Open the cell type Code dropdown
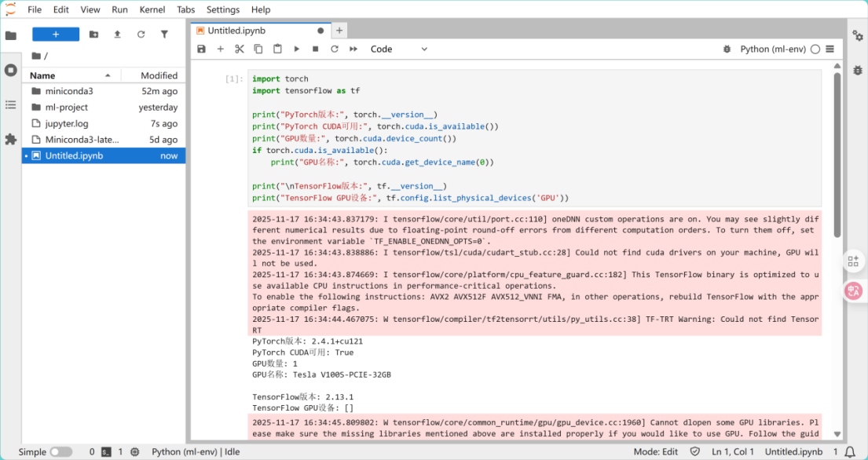This screenshot has width=868, height=460. [x=399, y=49]
